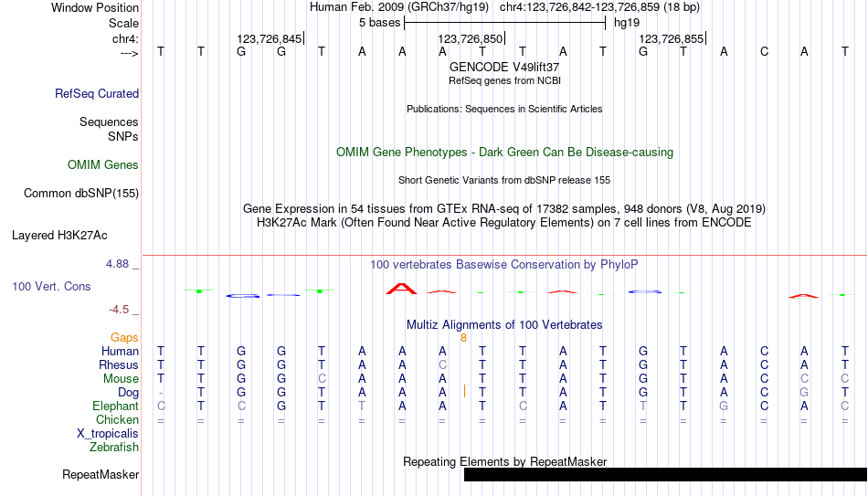Click the Dog species row label
The width and height of the screenshot is (868, 496).
(x=128, y=393)
